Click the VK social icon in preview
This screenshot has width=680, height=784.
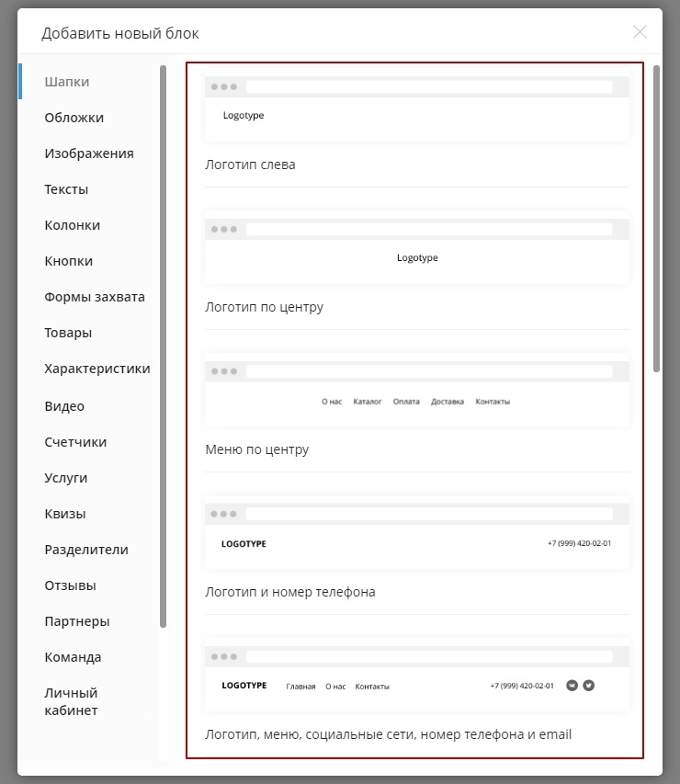[x=572, y=685]
